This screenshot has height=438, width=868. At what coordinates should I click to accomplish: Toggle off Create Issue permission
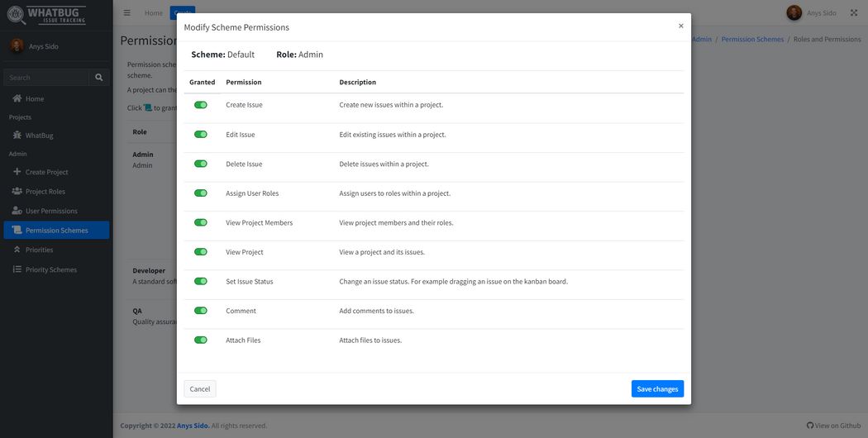coord(201,105)
